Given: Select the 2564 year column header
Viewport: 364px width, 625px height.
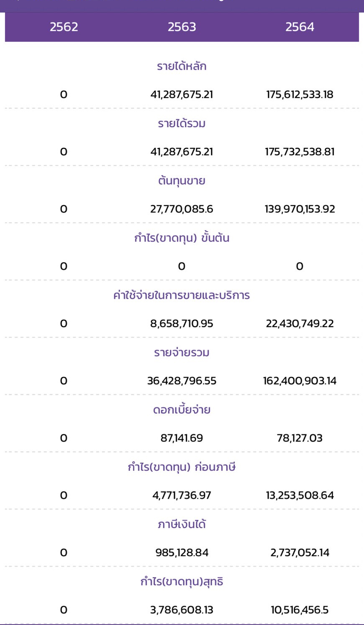Looking at the screenshot, I should (x=300, y=27).
